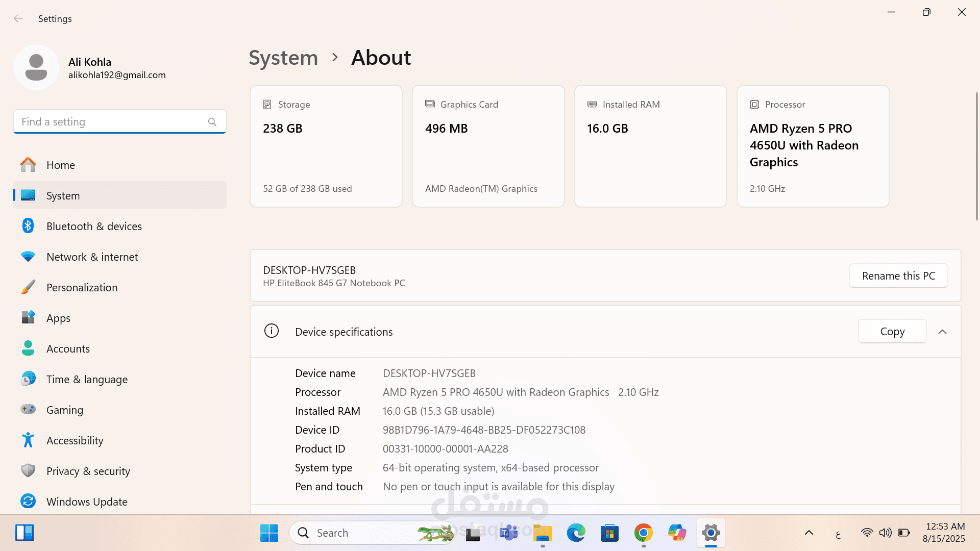The image size is (980, 551).
Task: Open File Explorer from the taskbar
Action: (542, 533)
